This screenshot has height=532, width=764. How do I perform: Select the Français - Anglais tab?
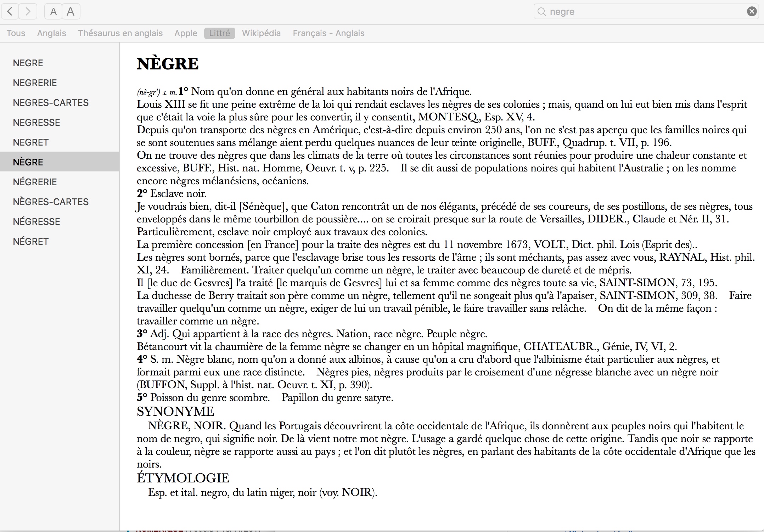[x=328, y=33]
